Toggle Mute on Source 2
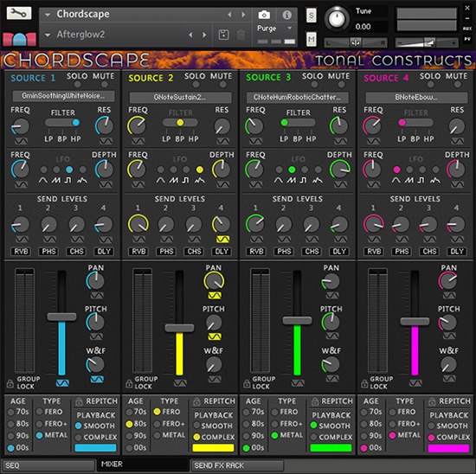476x474 pixels. 222,84
